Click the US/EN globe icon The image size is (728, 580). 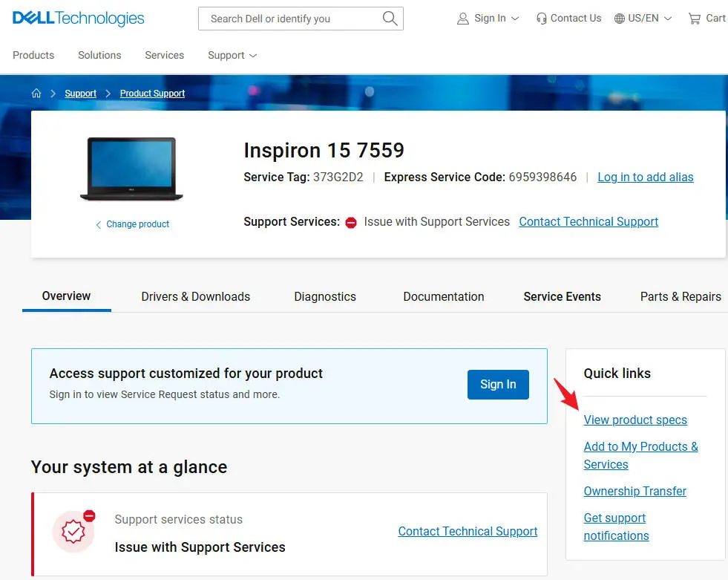click(620, 19)
